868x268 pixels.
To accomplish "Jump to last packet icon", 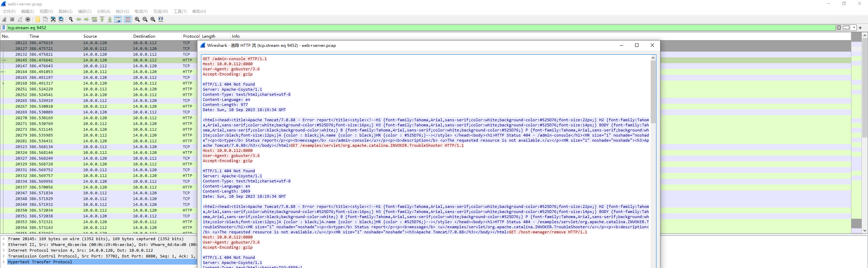I will tap(110, 19).
